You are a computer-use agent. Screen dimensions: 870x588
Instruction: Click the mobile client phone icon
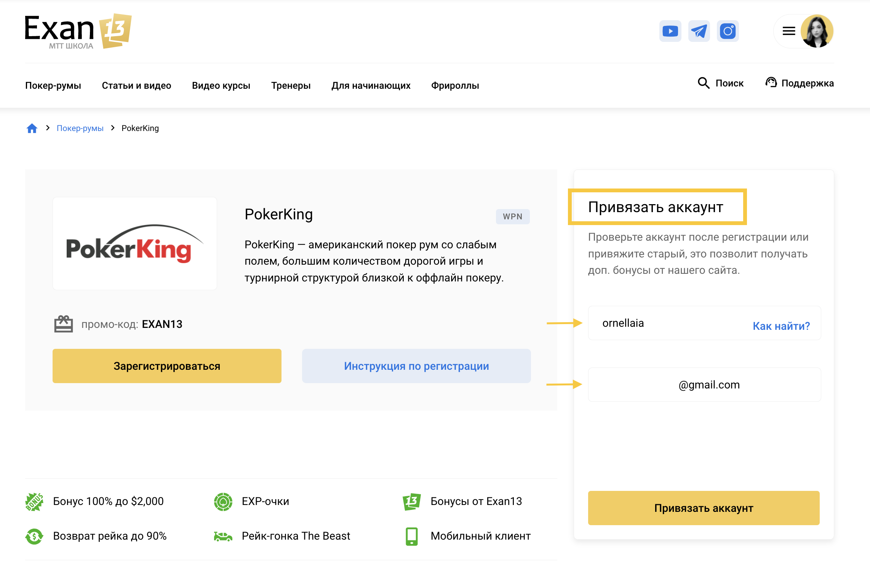(412, 536)
